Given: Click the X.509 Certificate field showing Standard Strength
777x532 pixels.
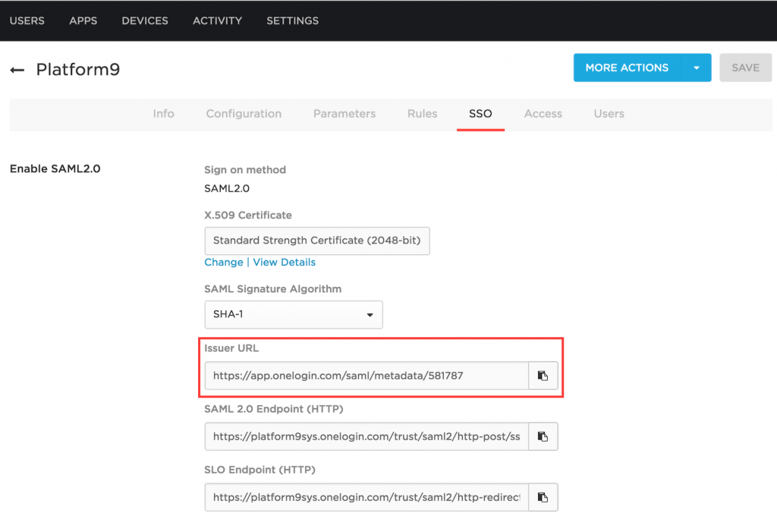Looking at the screenshot, I should pyautogui.click(x=317, y=241).
